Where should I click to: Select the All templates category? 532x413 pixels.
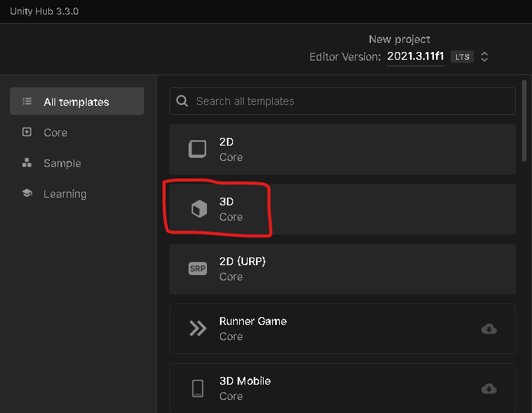coord(77,102)
